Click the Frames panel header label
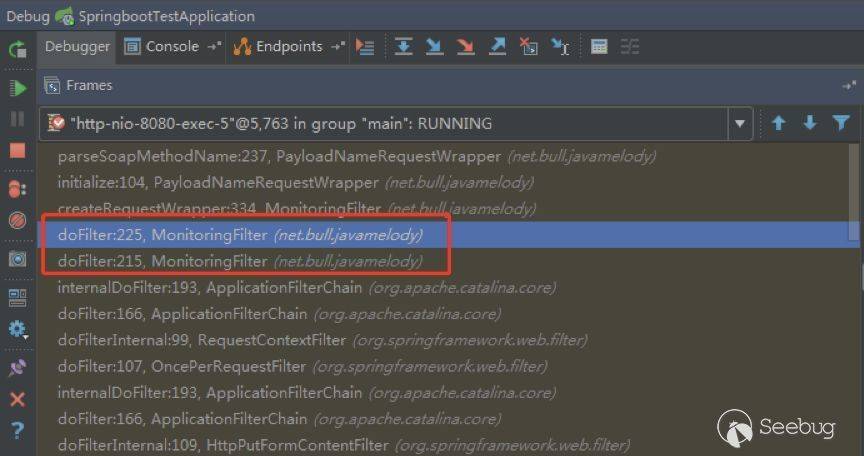 89,85
